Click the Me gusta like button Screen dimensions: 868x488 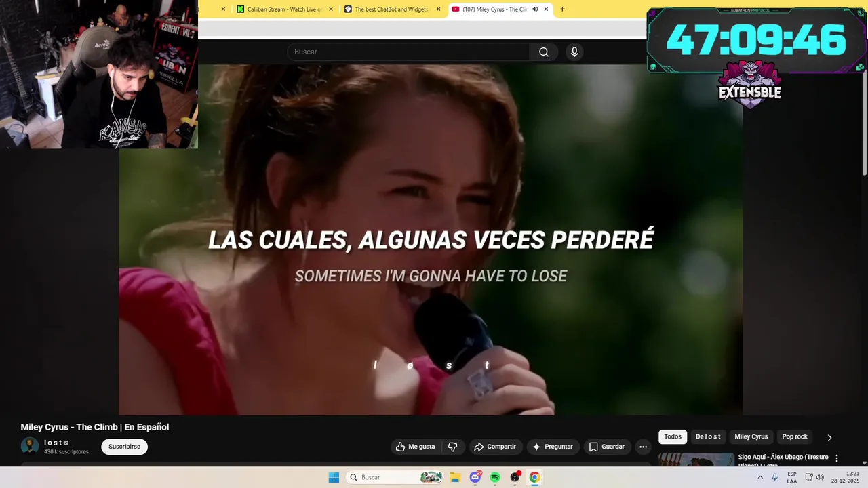(416, 447)
